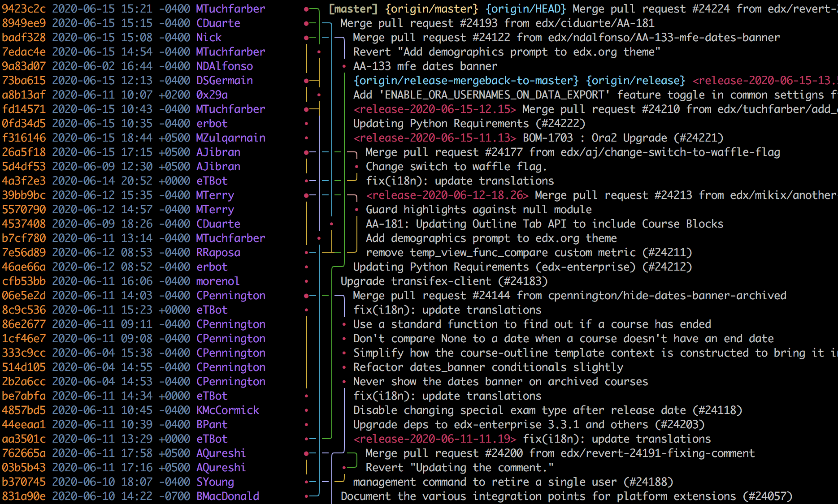
Task: Select the graph node for commit 26a5f18
Action: click(306, 152)
